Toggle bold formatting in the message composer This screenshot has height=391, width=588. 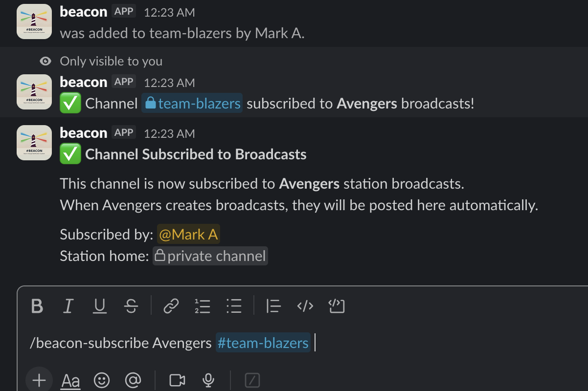tap(37, 306)
